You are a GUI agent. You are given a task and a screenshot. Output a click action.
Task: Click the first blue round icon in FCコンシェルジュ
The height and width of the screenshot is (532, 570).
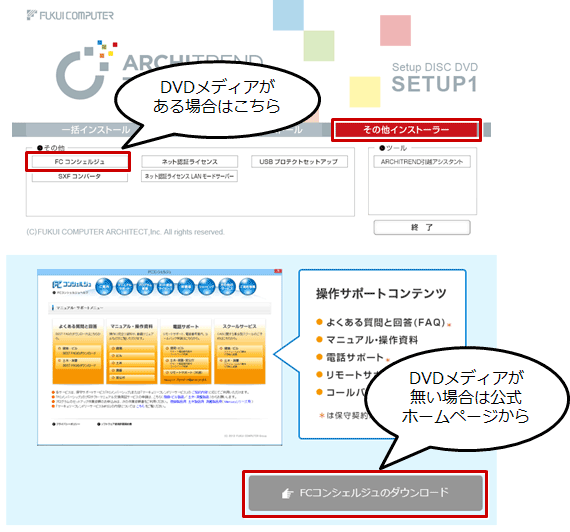[104, 287]
